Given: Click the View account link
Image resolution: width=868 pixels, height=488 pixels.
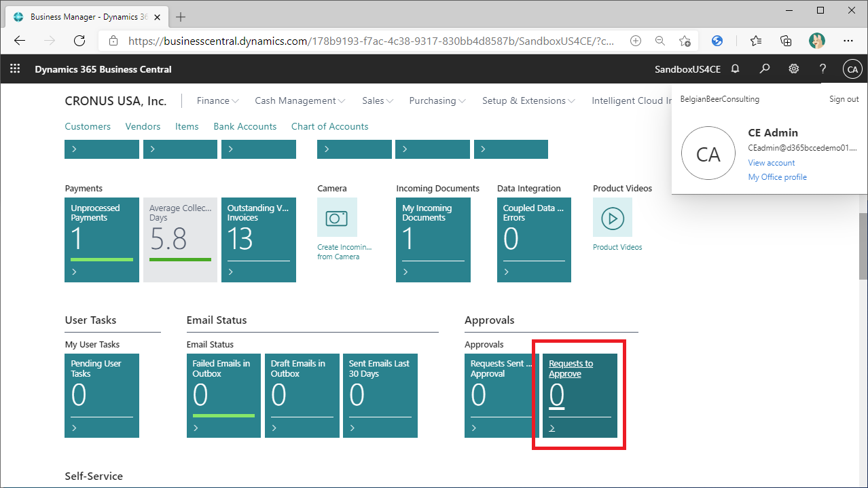Looking at the screenshot, I should click(x=771, y=163).
